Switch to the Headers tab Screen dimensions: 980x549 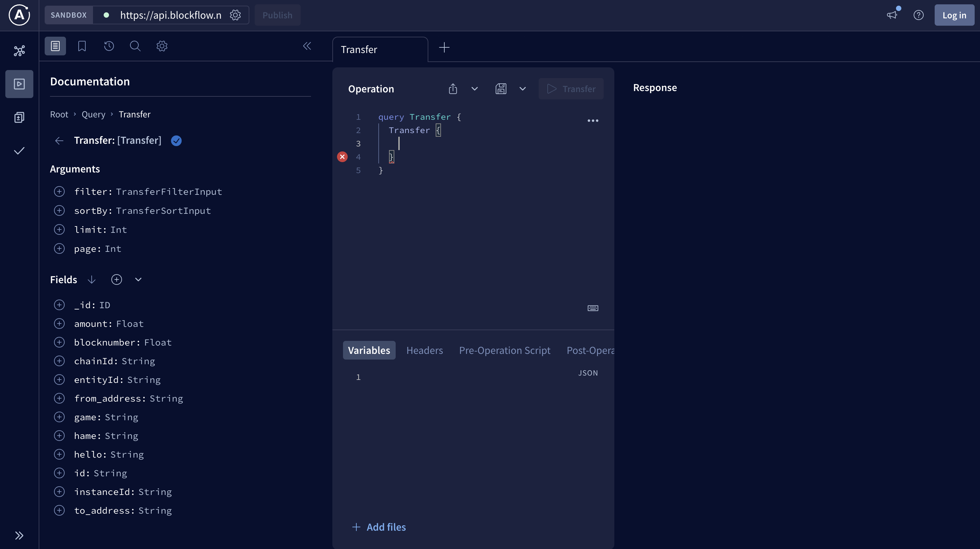click(424, 350)
